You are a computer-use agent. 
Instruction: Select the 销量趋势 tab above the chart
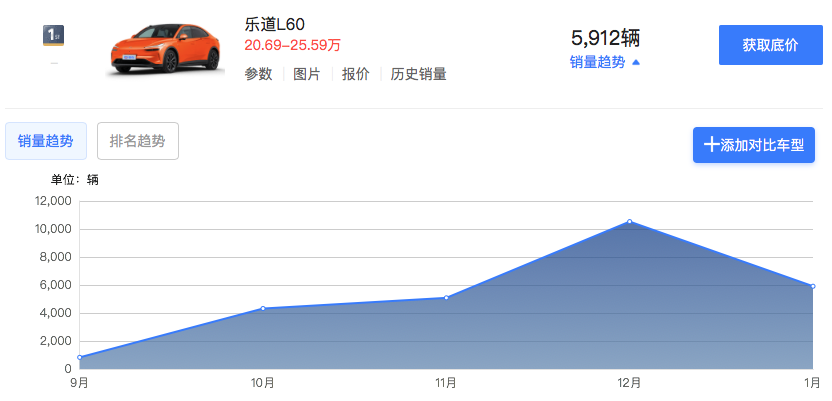coord(46,141)
